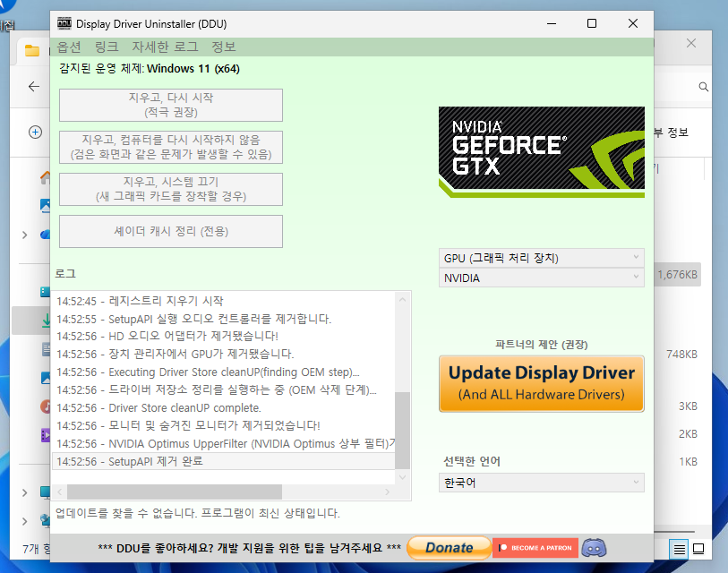Click the 셰이더 캐시 정리 button
The height and width of the screenshot is (573, 728).
171,231
